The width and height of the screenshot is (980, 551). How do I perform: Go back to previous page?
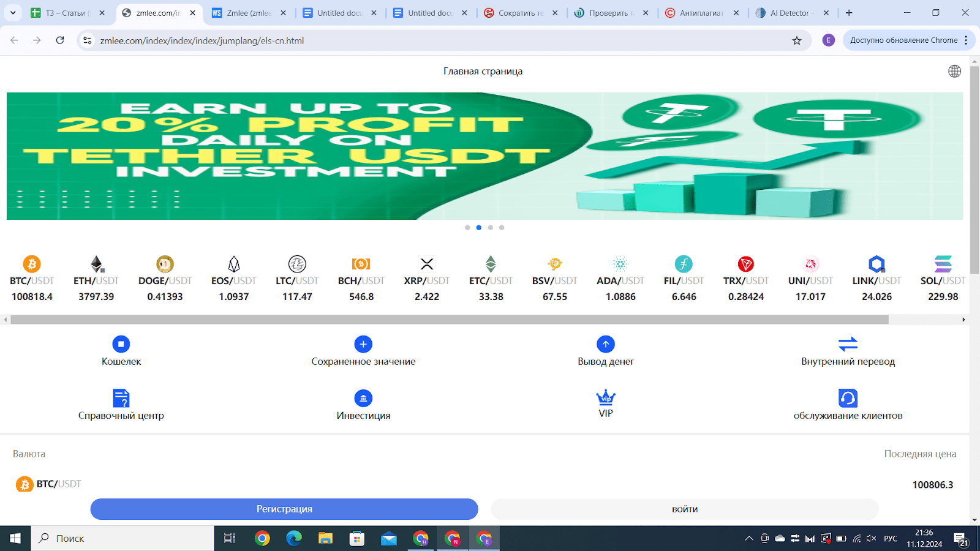pos(14,40)
